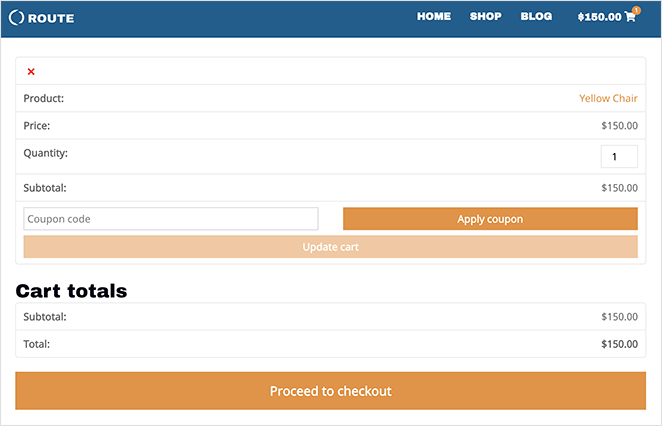Open the shopping cart icon in header
This screenshot has width=662, height=426.
click(x=630, y=16)
